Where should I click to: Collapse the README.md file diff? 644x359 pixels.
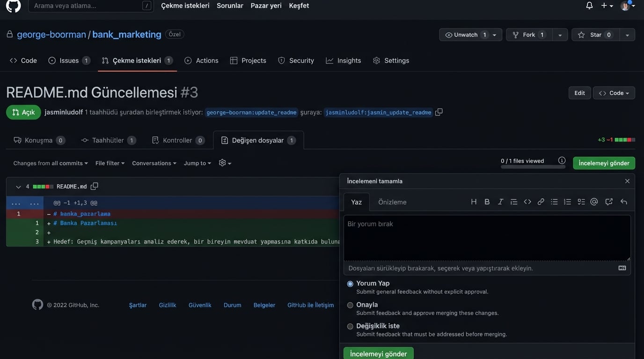pyautogui.click(x=18, y=187)
